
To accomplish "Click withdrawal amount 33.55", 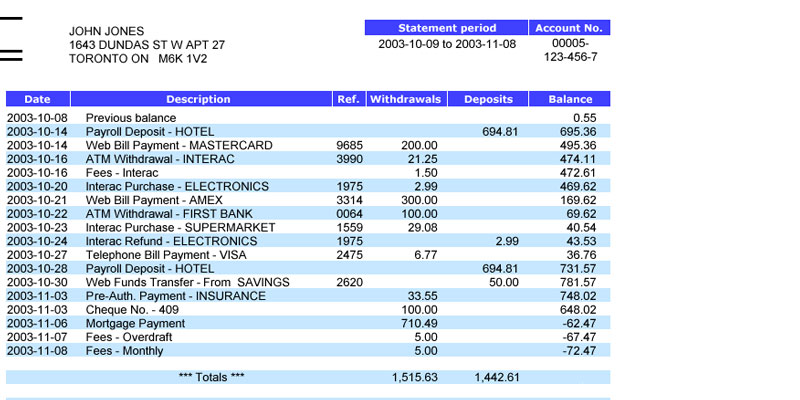I will pyautogui.click(x=422, y=296).
